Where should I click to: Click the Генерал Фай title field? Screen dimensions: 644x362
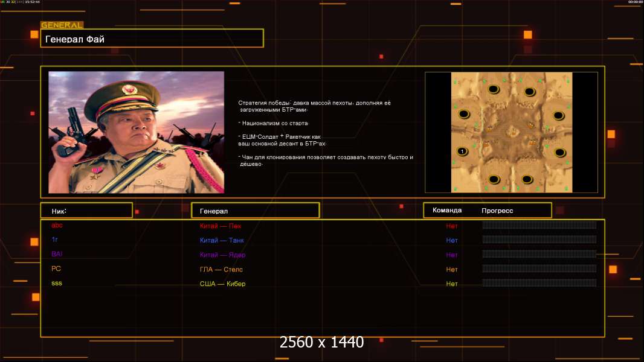(152, 39)
